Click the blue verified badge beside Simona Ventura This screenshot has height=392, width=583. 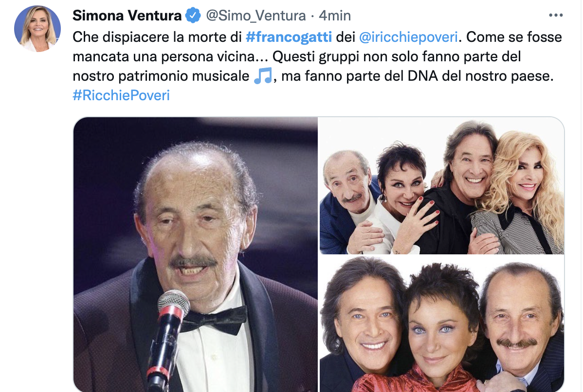point(193,16)
